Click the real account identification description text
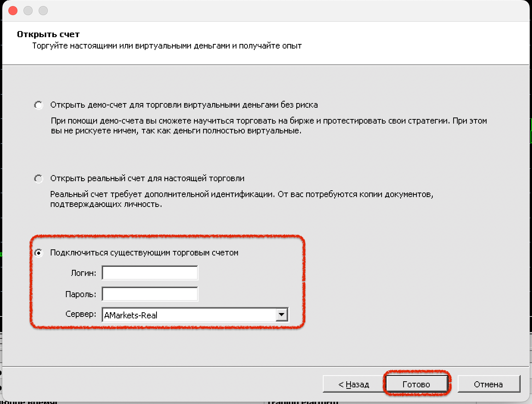532x404 pixels. (241, 199)
